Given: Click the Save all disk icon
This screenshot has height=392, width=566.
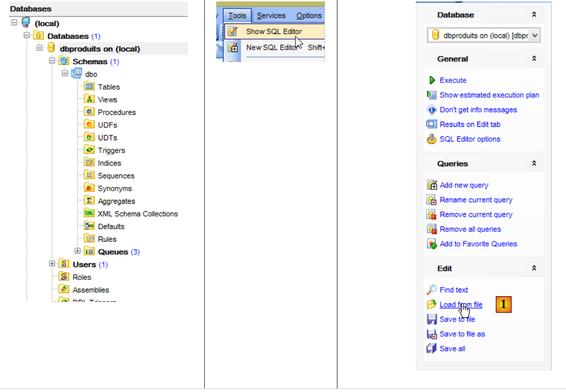Looking at the screenshot, I should pyautogui.click(x=432, y=349).
